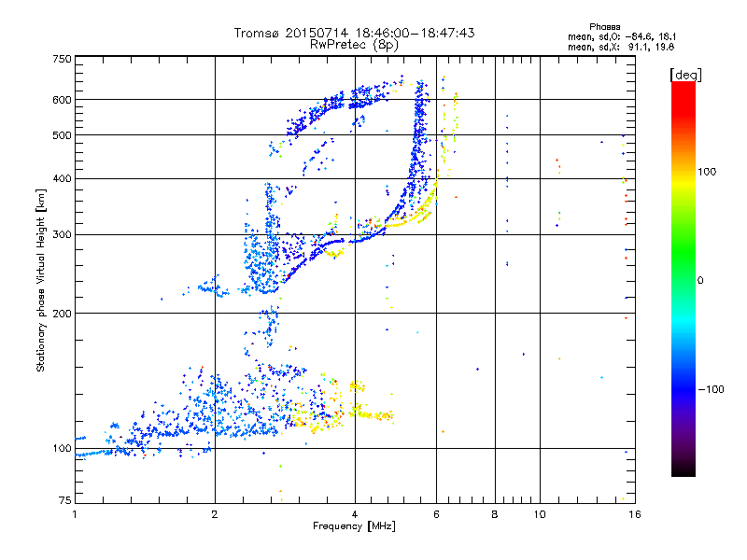Viewport: 747px width, 560px height.
Task: Click the black bottom of the colorbar
Action: click(684, 469)
